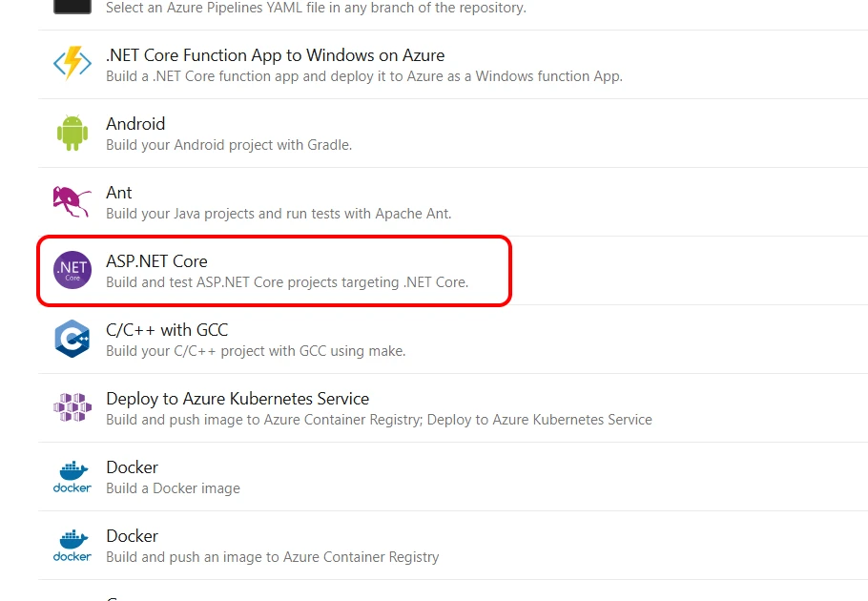Click the 'Build your Java projects' Ant description

tap(279, 214)
